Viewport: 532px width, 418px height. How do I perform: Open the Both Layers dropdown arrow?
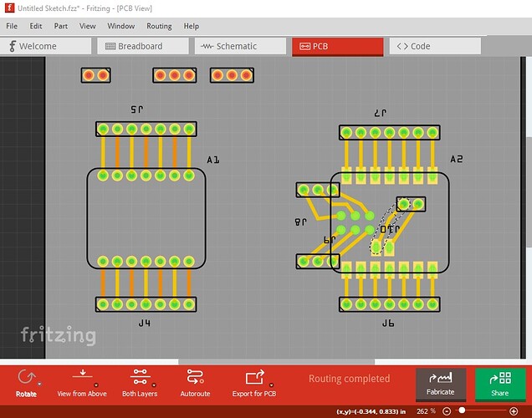(x=154, y=385)
